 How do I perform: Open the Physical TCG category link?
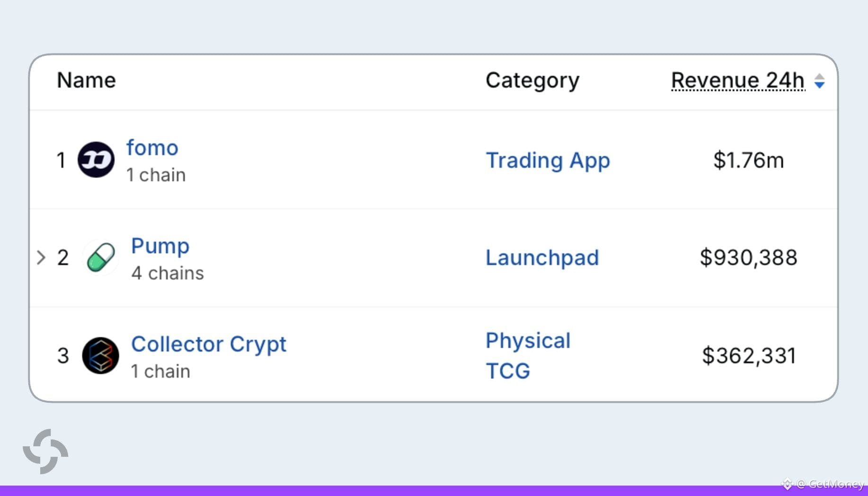coord(528,355)
